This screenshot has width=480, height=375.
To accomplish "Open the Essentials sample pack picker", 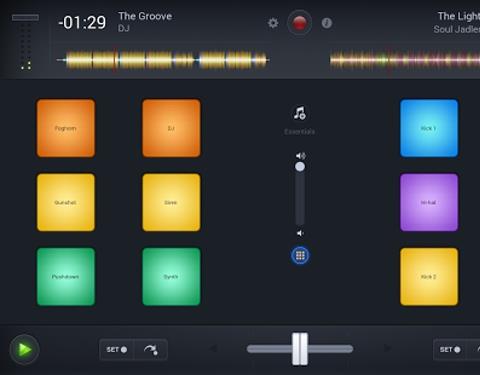I will pyautogui.click(x=299, y=113).
